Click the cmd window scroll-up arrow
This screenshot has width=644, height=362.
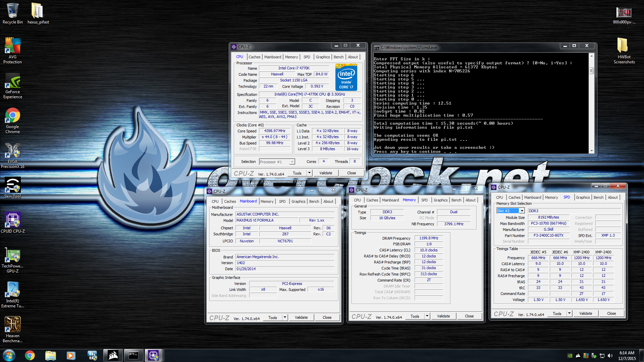(592, 56)
